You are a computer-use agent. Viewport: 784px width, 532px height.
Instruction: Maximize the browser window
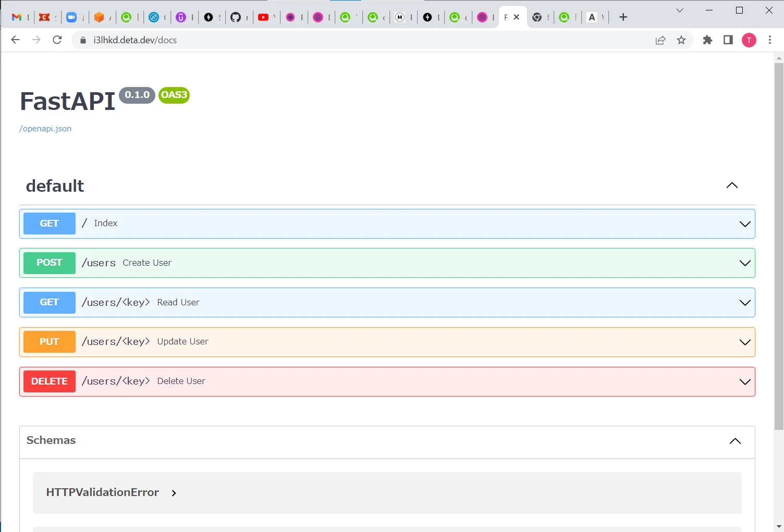click(739, 10)
